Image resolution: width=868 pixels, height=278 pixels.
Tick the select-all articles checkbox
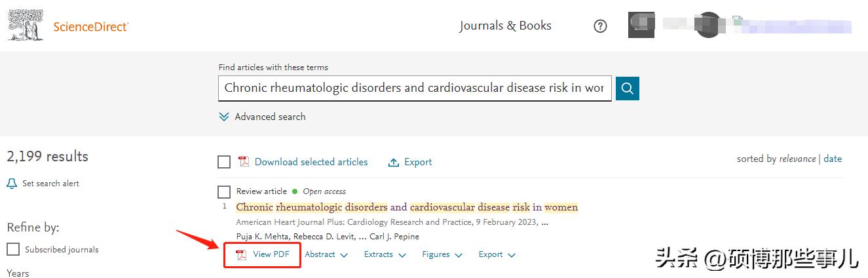click(x=224, y=162)
